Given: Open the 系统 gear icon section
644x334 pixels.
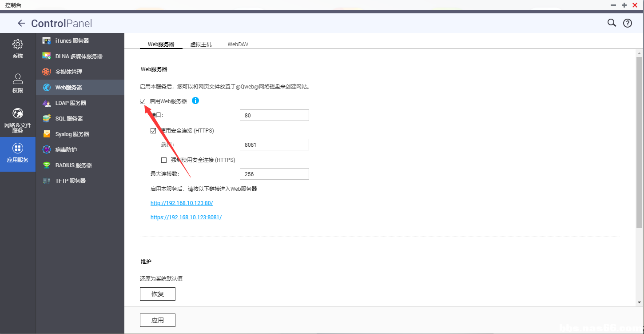Looking at the screenshot, I should click(x=18, y=49).
